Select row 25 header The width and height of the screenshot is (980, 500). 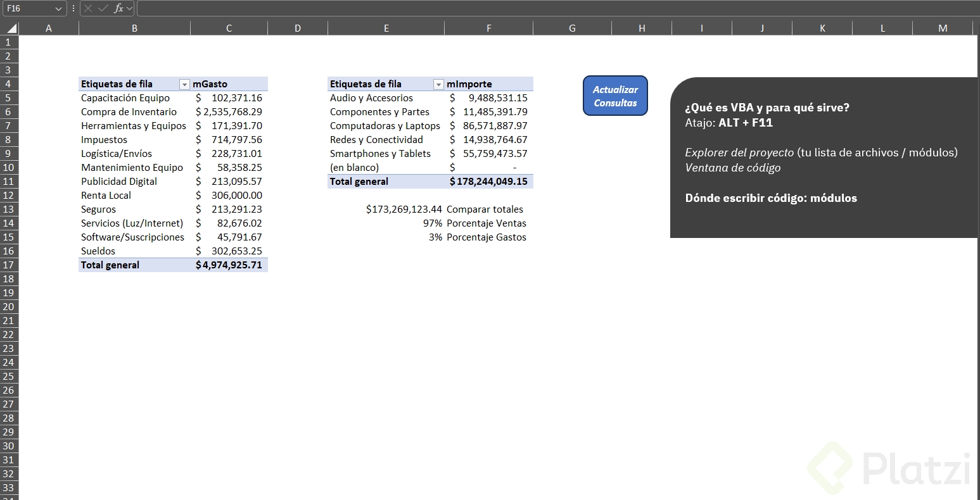9,377
